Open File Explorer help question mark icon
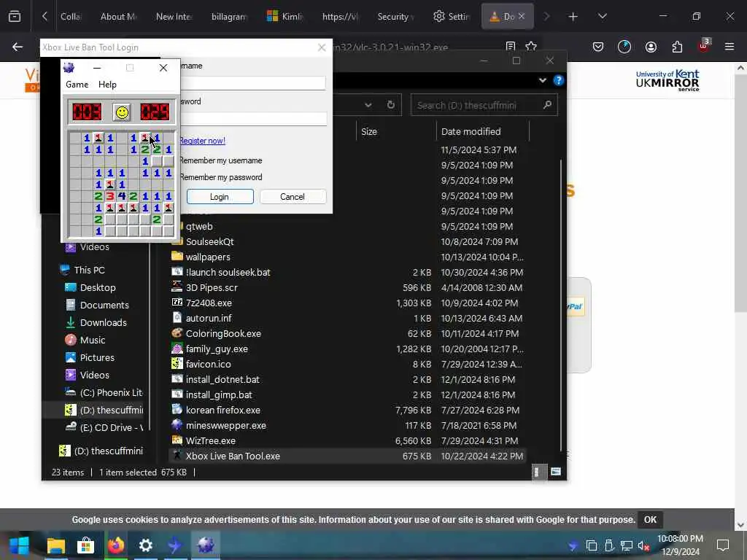 pyautogui.click(x=558, y=80)
